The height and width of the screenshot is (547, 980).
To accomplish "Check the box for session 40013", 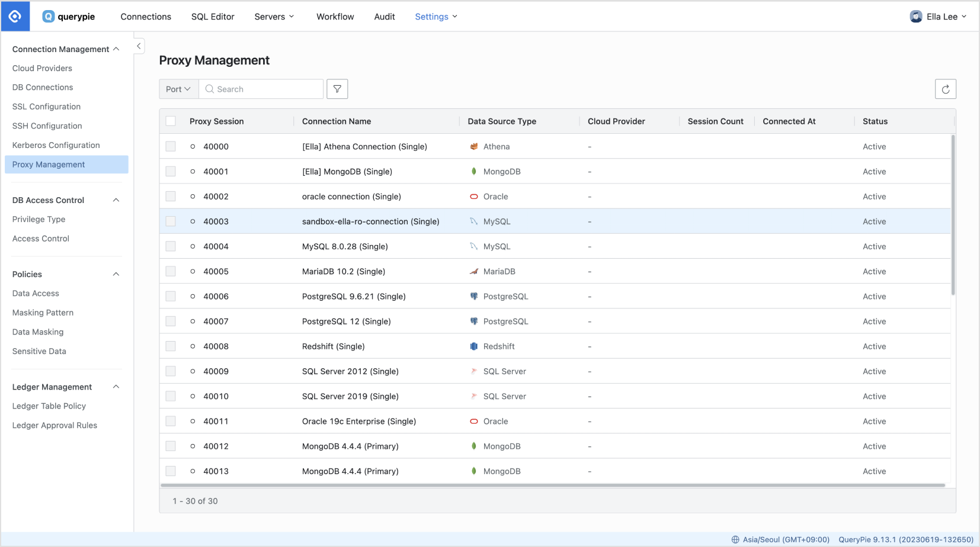I will coord(171,471).
